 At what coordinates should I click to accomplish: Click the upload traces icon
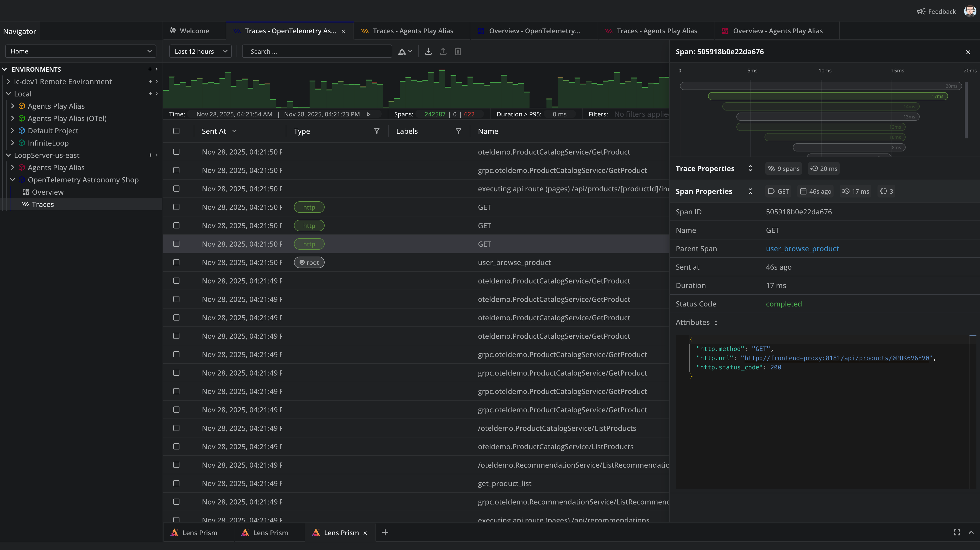[x=443, y=51]
